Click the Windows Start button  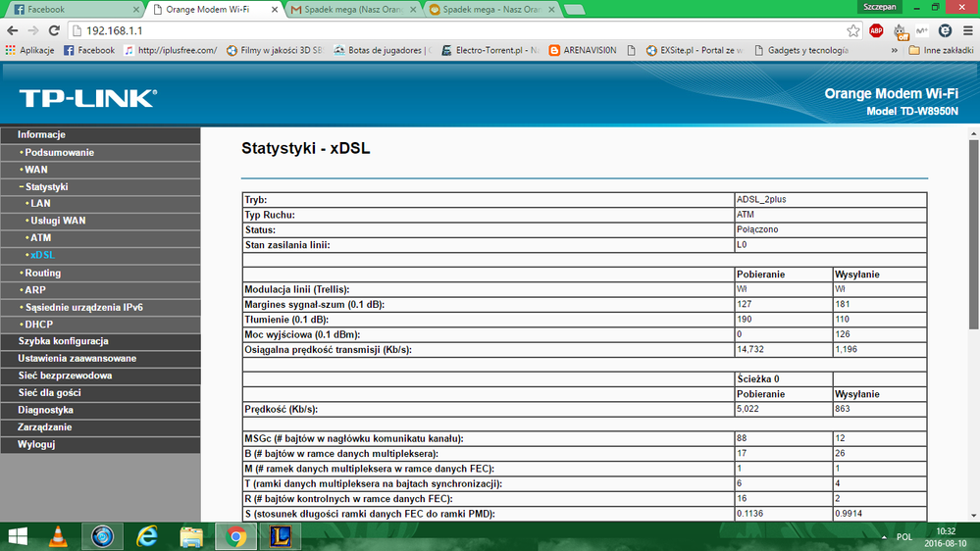tap(19, 536)
